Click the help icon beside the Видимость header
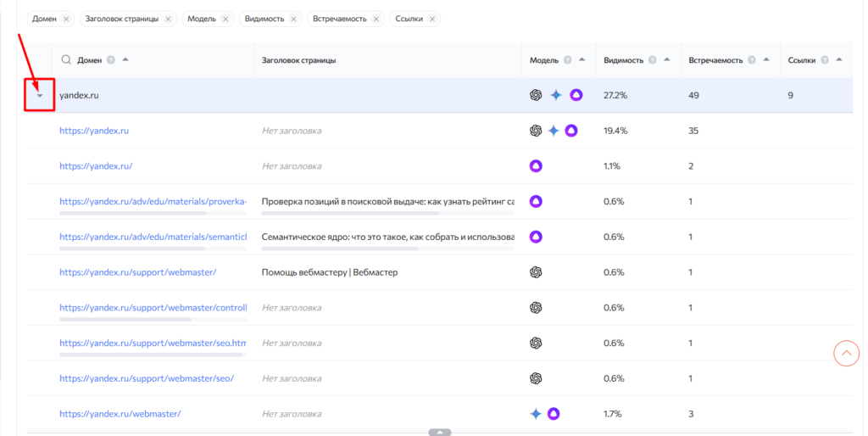This screenshot has width=868, height=436. click(x=653, y=60)
